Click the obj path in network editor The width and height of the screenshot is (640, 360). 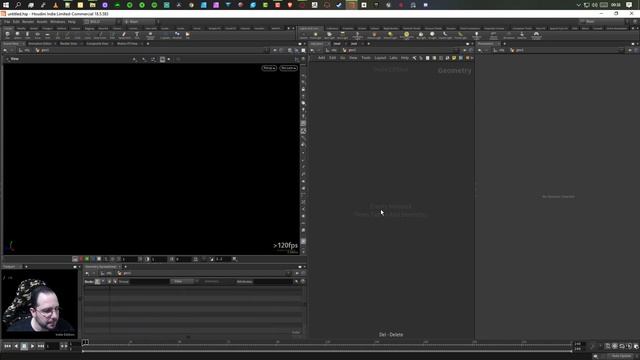[332, 50]
